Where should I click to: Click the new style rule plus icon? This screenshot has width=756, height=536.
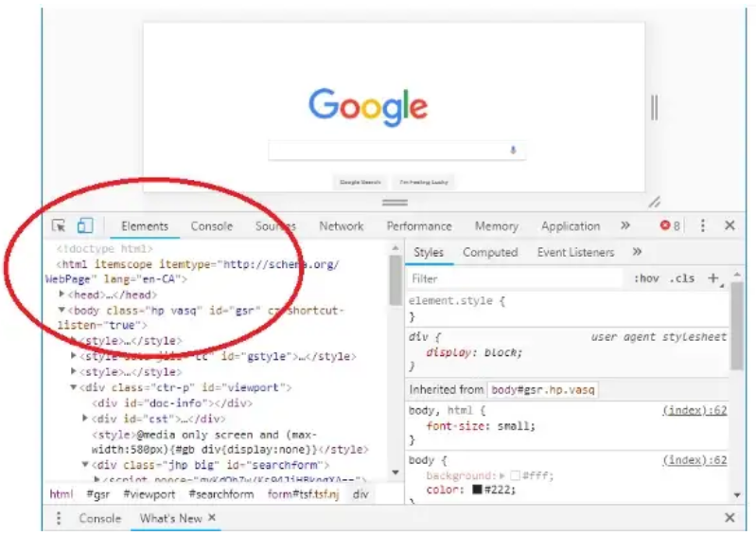click(714, 278)
